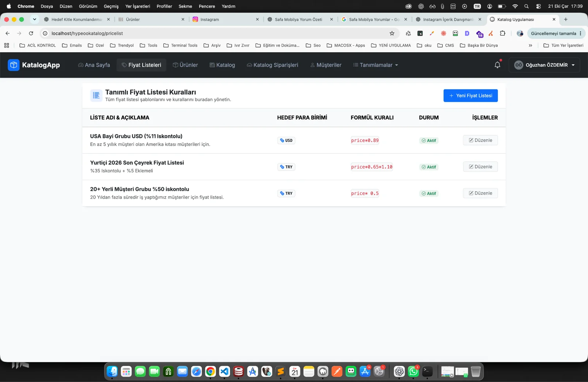Open the Chrome profile avatar icon
This screenshot has width=588, height=382.
point(520,33)
